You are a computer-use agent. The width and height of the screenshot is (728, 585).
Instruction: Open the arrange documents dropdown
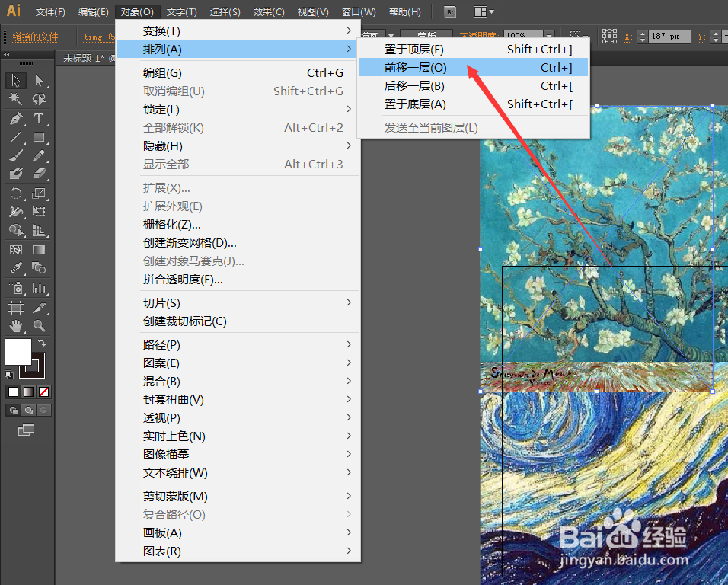[484, 12]
